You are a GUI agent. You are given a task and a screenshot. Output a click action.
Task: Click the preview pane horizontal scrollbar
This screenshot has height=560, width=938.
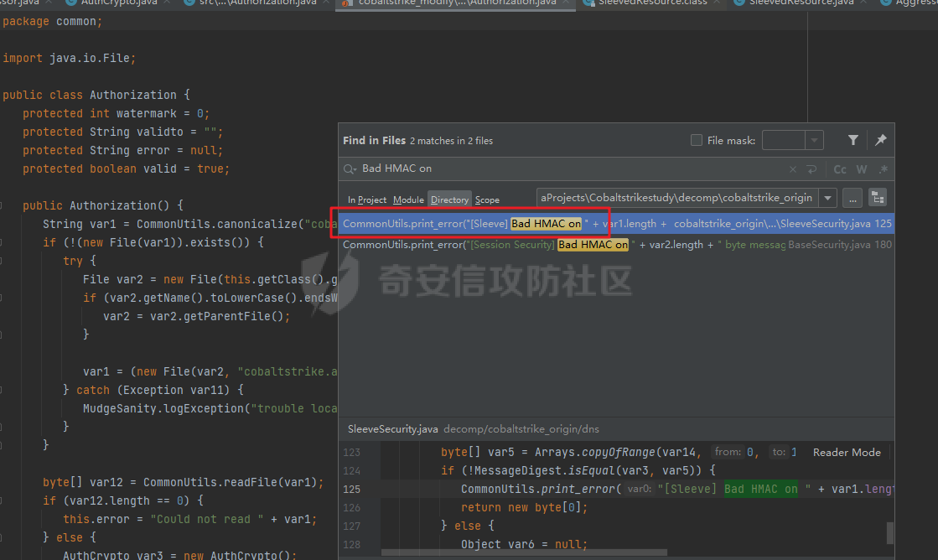point(523,552)
